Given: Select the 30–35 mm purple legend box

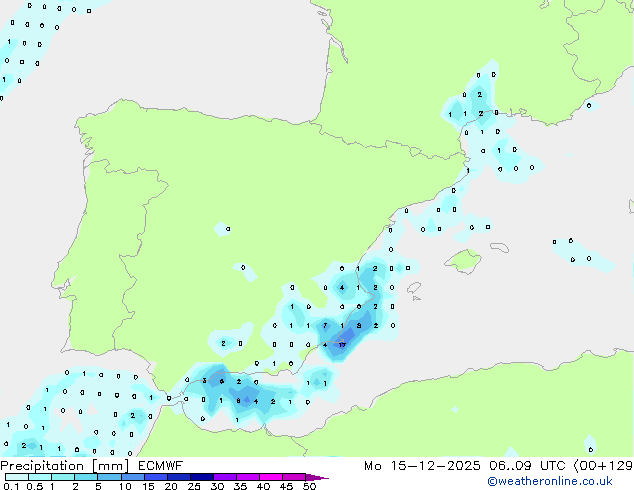Looking at the screenshot, I should click(225, 477).
